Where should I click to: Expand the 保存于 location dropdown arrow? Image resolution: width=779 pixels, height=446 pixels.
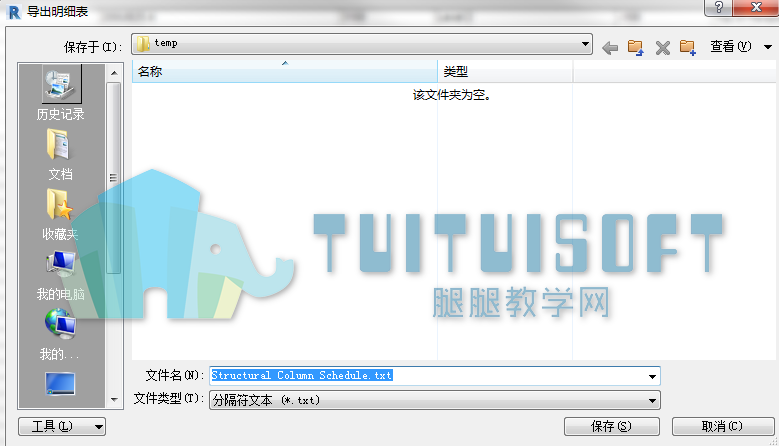(x=585, y=44)
